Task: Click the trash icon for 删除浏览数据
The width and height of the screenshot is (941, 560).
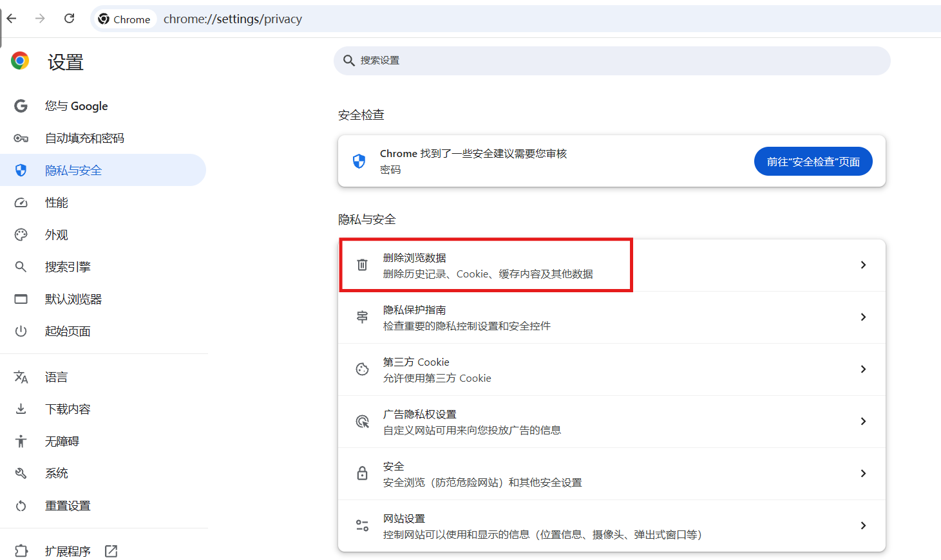Action: coord(363,265)
